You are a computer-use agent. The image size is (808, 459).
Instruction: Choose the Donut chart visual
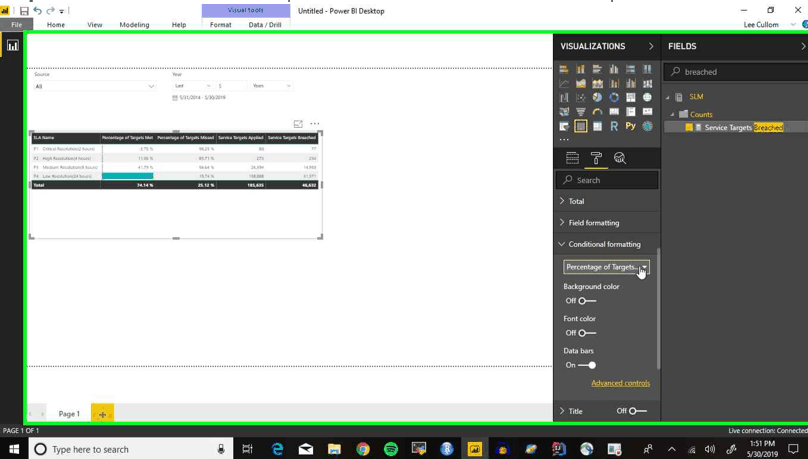[x=614, y=97]
